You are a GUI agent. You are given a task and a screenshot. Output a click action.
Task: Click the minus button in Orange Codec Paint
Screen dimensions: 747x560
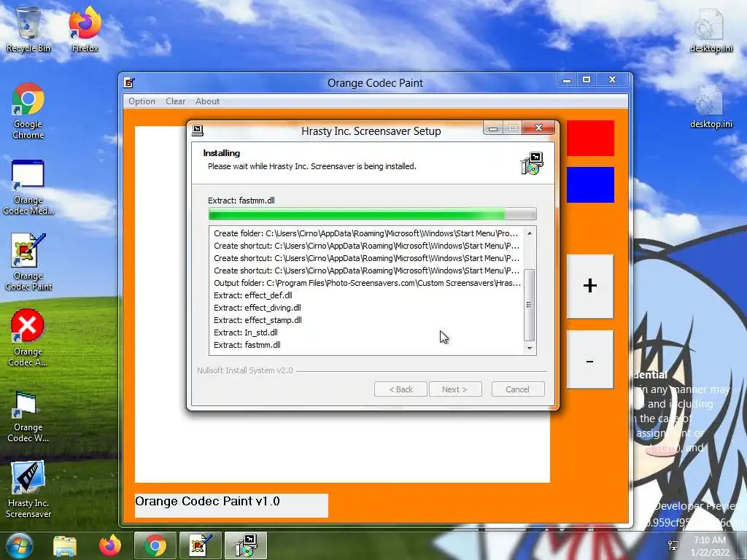point(589,361)
